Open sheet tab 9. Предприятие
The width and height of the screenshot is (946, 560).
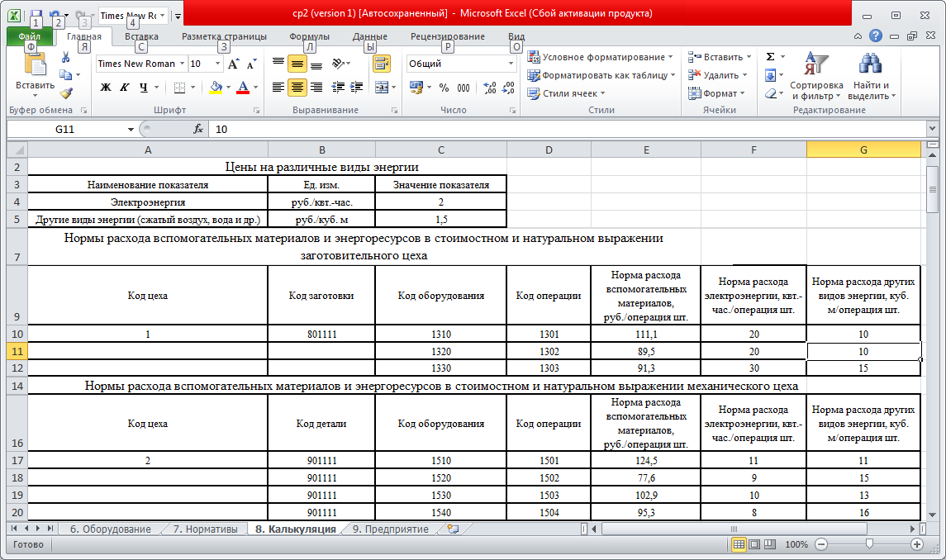390,529
